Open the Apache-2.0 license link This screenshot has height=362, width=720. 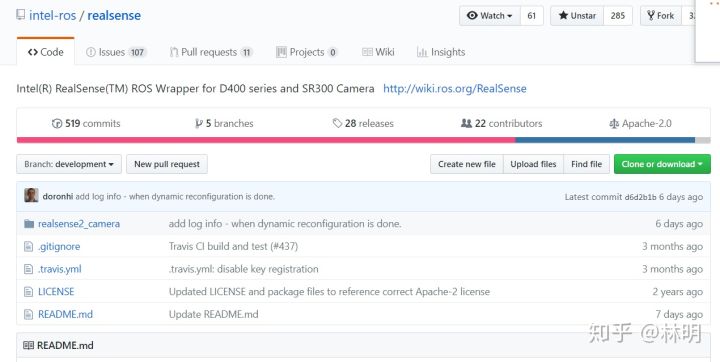[x=640, y=123]
